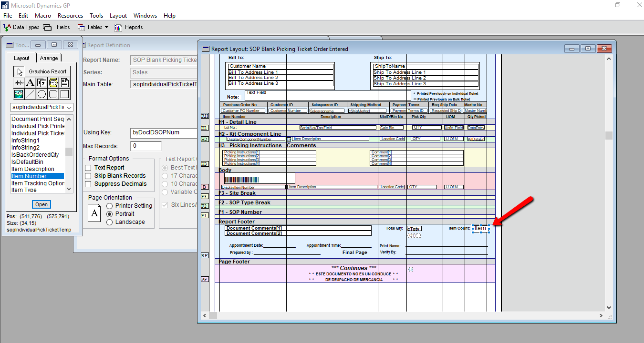The height and width of the screenshot is (343, 644).
Task: Select the selected 'Item' field beside Item Count
Action: tap(480, 228)
